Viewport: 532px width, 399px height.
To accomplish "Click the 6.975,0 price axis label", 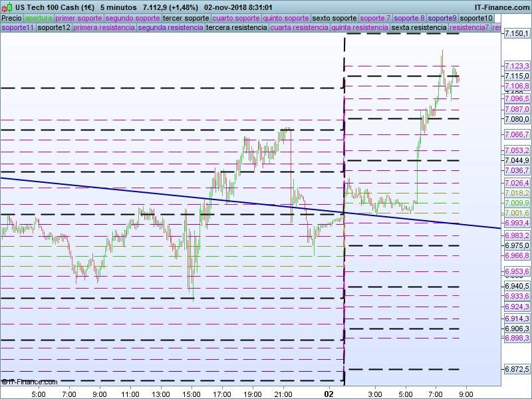I will (x=517, y=245).
